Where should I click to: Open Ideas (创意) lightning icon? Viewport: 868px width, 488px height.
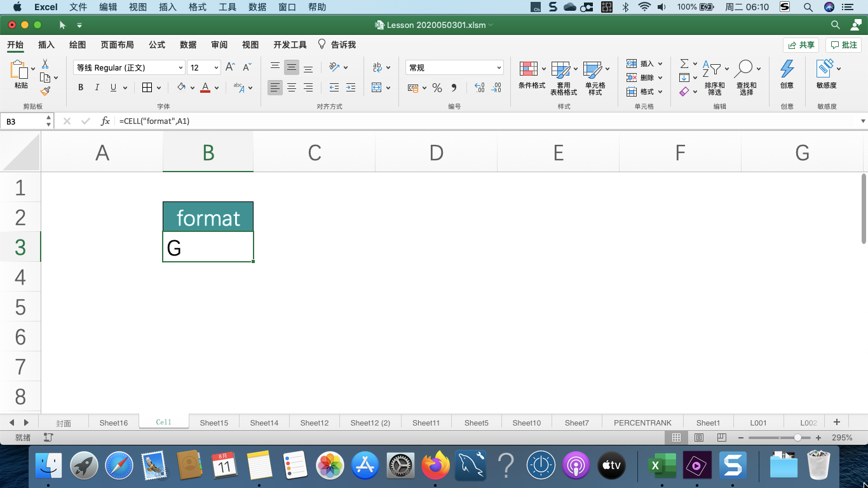[x=787, y=69]
